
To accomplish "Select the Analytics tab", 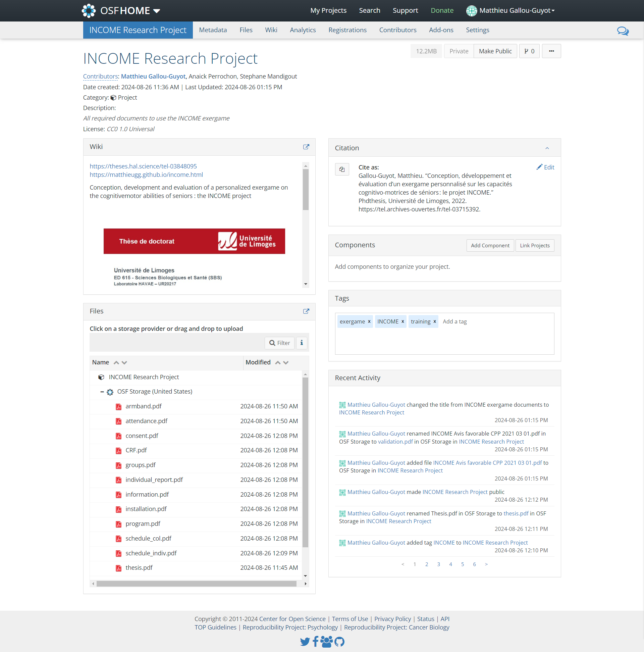I will coord(302,30).
